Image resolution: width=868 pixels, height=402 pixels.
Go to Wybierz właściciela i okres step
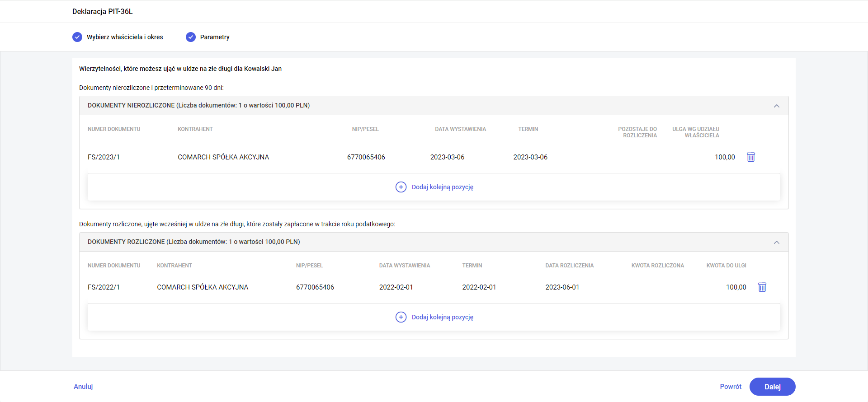(125, 37)
